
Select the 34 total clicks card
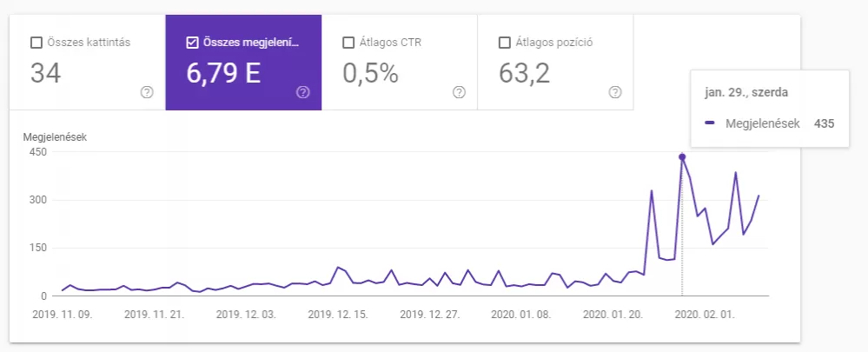tap(88, 63)
